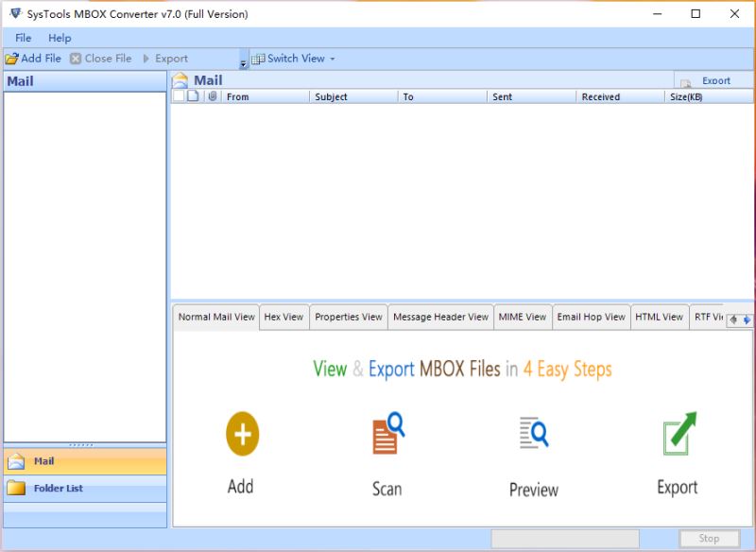Sort by the Received column
Image resolution: width=756 pixels, height=552 pixels.
[x=621, y=97]
